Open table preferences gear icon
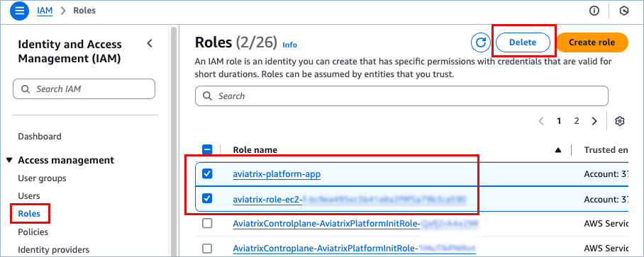 [620, 121]
